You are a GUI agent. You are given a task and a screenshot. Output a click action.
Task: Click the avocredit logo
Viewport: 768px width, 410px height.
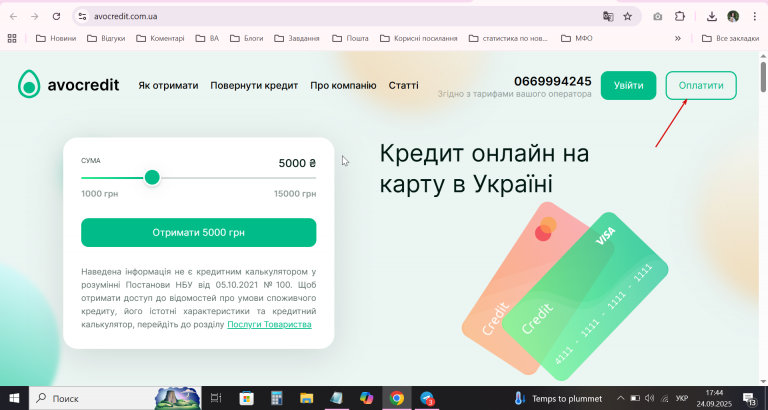coord(69,84)
